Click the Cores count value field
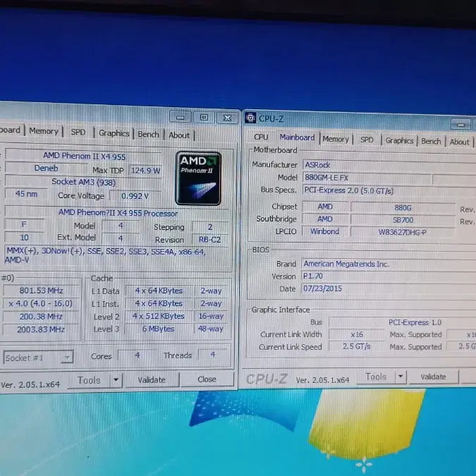 [x=138, y=355]
